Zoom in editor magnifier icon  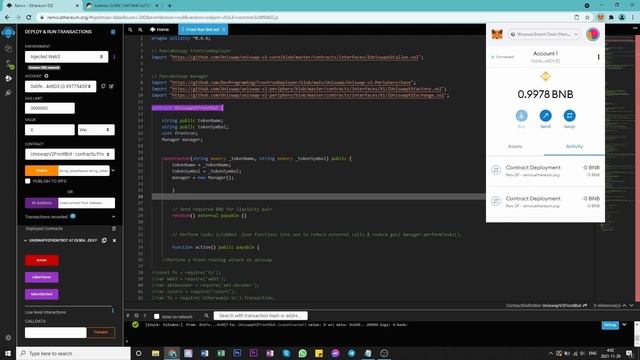(140, 30)
